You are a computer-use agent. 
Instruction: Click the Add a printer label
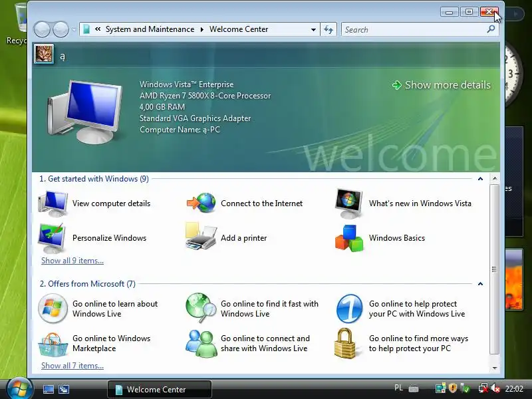coord(243,238)
